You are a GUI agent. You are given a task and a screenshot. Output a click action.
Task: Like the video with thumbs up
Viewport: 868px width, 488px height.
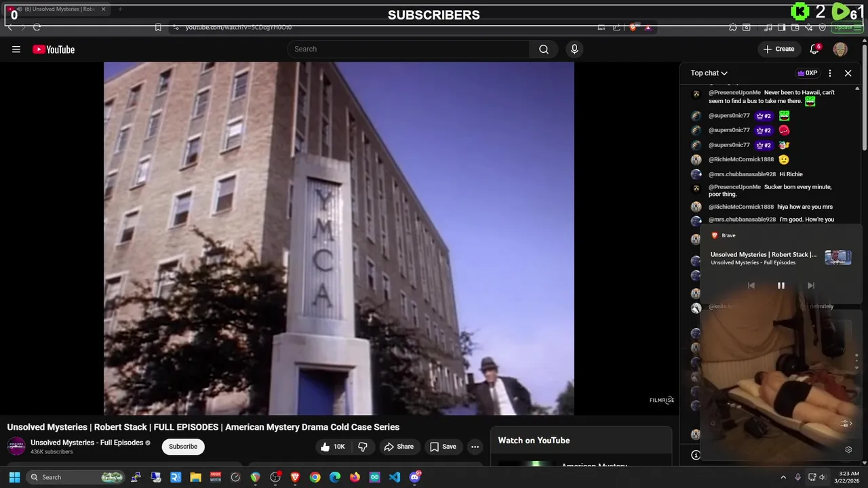pos(333,447)
